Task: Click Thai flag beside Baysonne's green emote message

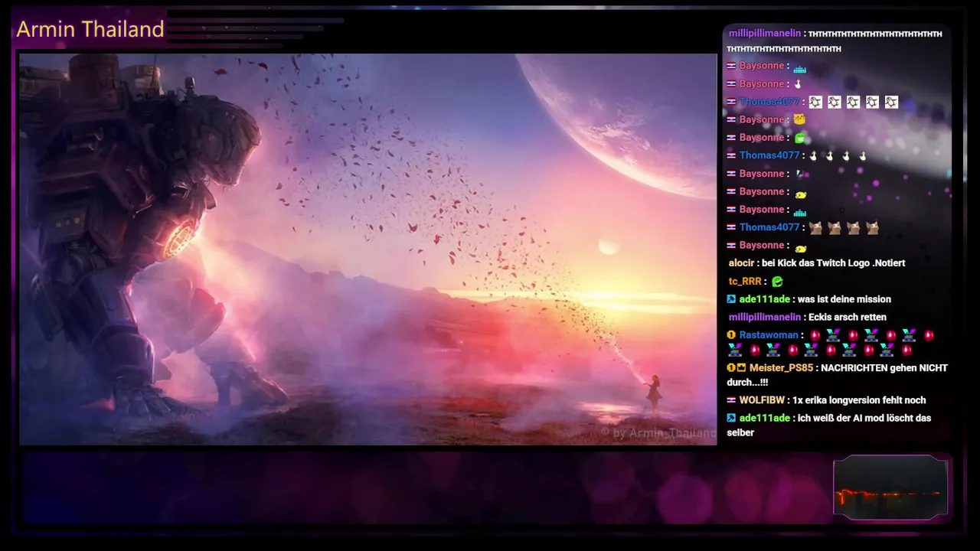Action: click(731, 138)
